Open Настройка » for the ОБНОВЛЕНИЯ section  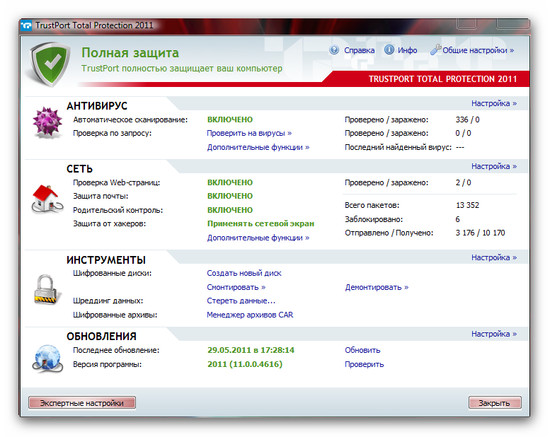tap(494, 334)
